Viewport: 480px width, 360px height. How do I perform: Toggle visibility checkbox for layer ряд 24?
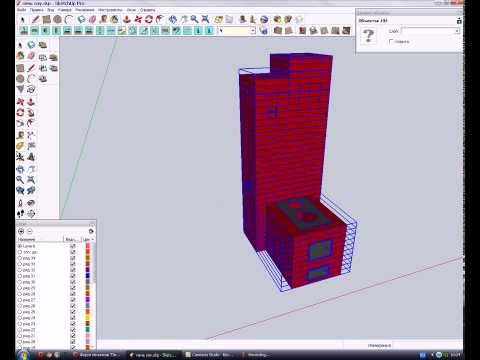click(73, 318)
